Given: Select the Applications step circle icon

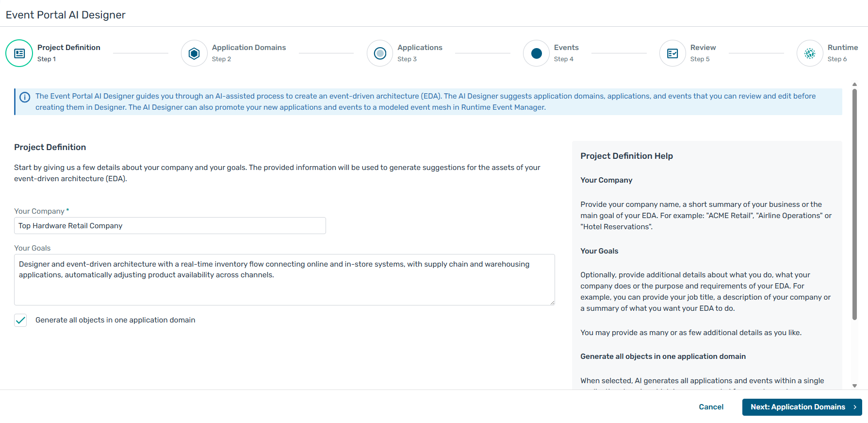Looking at the screenshot, I should click(380, 53).
